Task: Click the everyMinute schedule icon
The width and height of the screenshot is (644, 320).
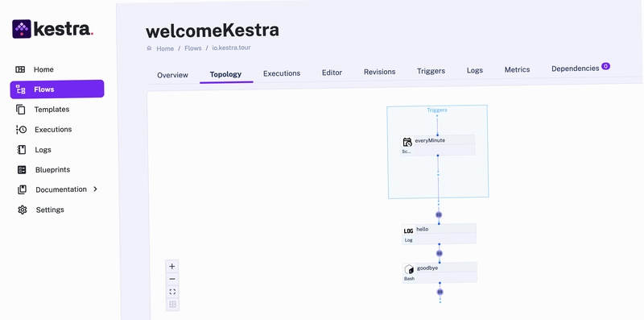Action: [407, 142]
